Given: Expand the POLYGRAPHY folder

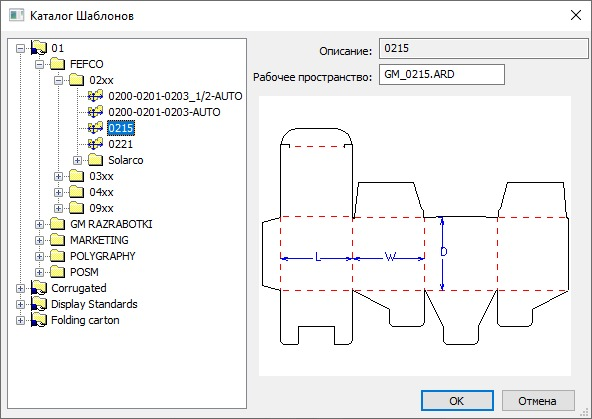Looking at the screenshot, I should (39, 256).
